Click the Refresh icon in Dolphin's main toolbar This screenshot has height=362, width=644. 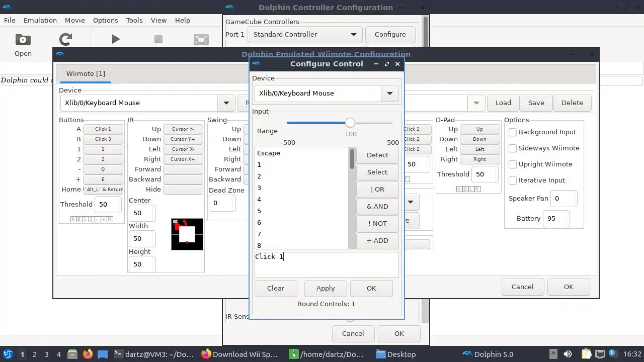tap(65, 39)
